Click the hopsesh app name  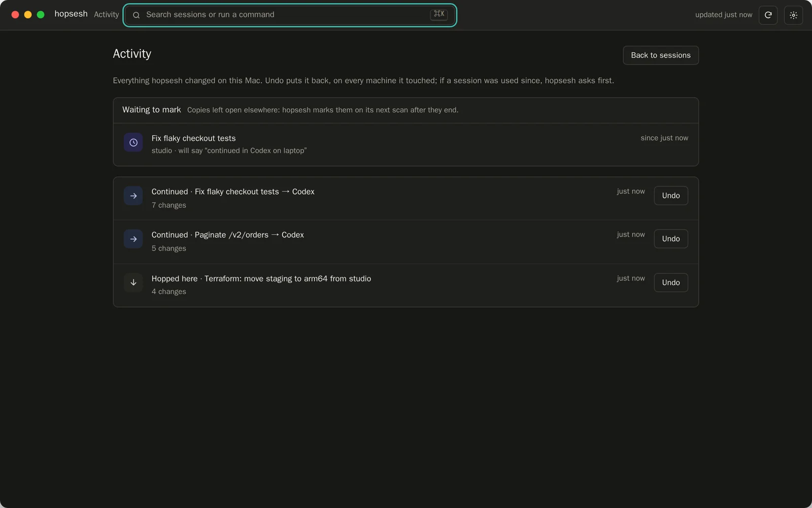point(71,14)
